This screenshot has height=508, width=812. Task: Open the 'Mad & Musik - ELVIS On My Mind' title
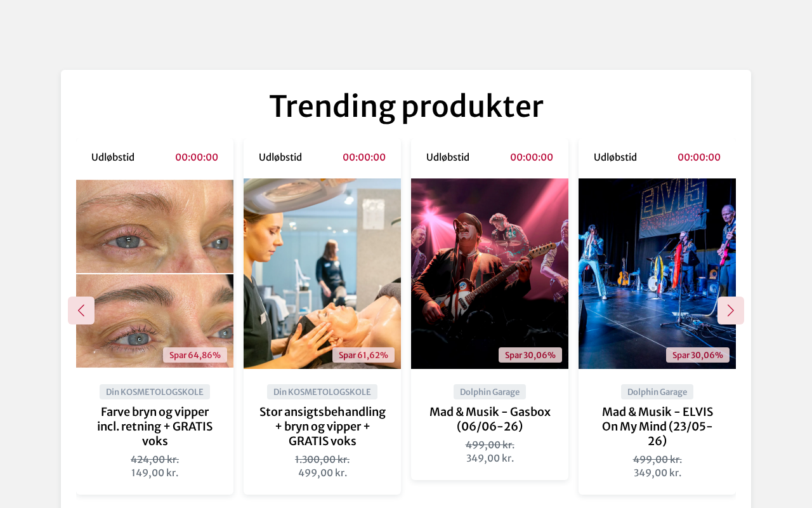point(657,426)
